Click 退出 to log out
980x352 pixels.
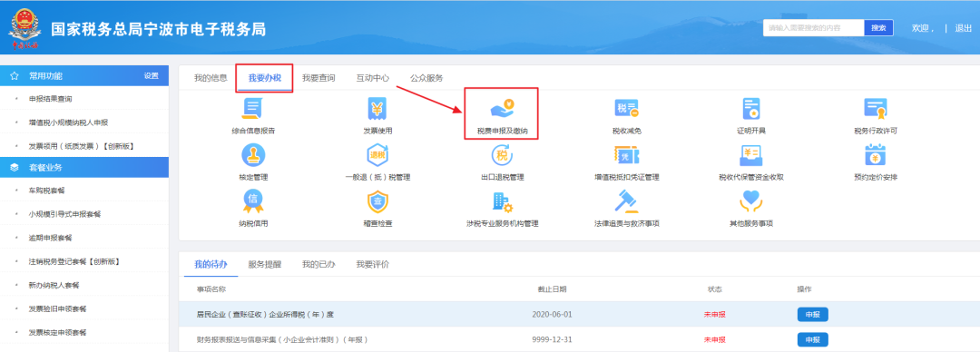click(963, 28)
